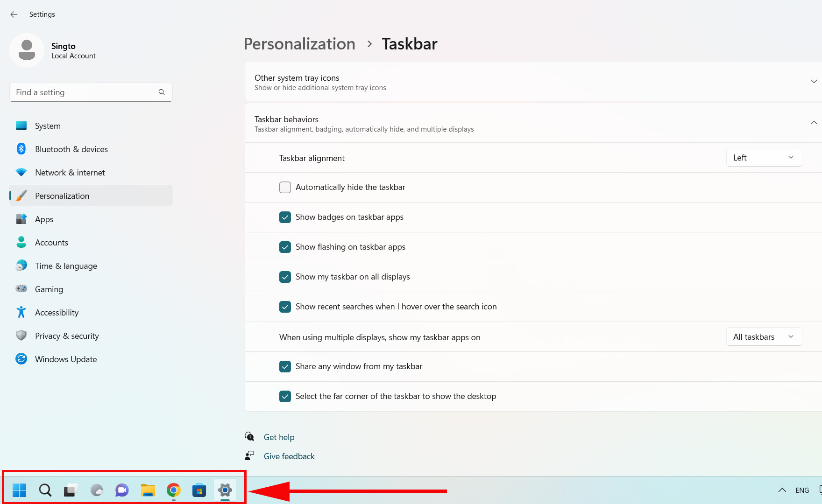The image size is (822, 504).
Task: Open the Singto user profile avatar
Action: click(27, 50)
